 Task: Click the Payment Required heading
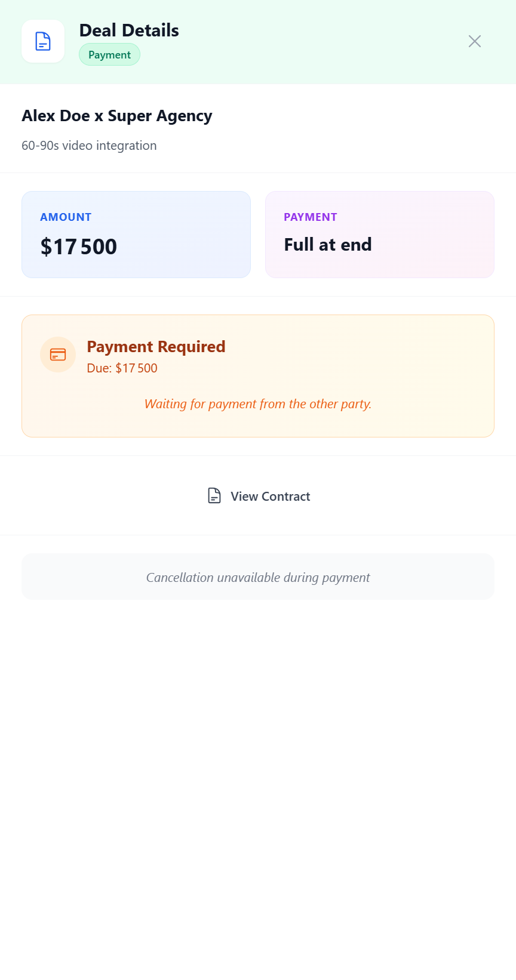click(x=156, y=347)
